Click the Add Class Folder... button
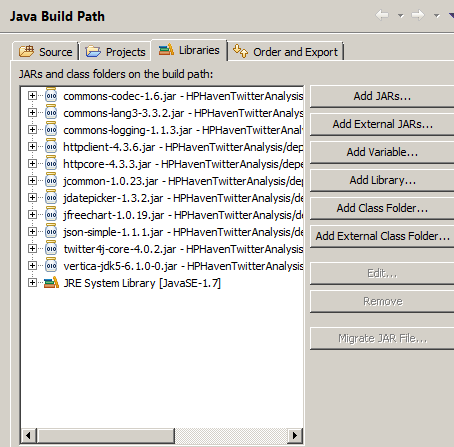The height and width of the screenshot is (447, 454). click(382, 208)
